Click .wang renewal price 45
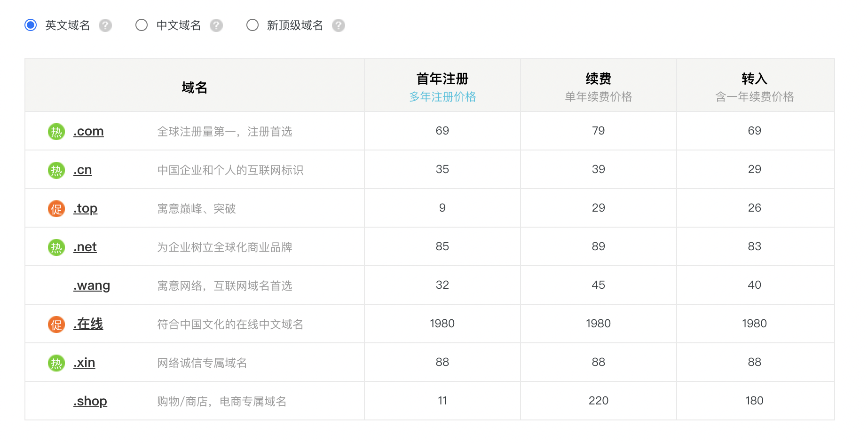The width and height of the screenshot is (868, 443). [x=599, y=285]
